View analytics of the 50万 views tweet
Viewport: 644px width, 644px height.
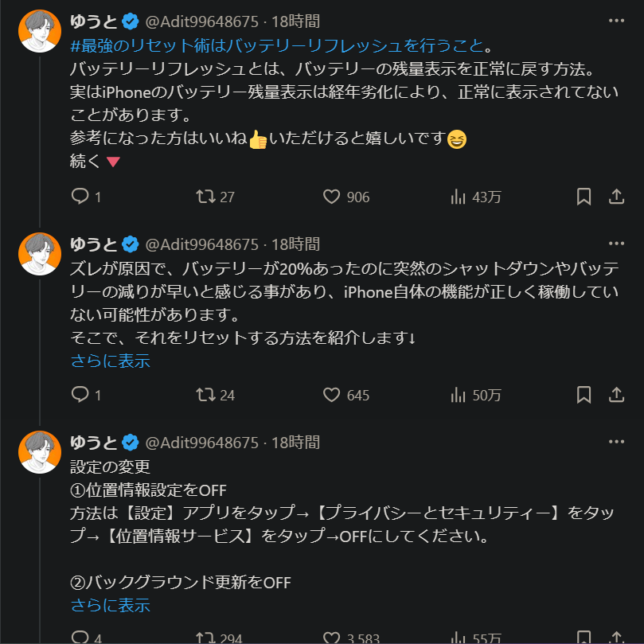[459, 394]
